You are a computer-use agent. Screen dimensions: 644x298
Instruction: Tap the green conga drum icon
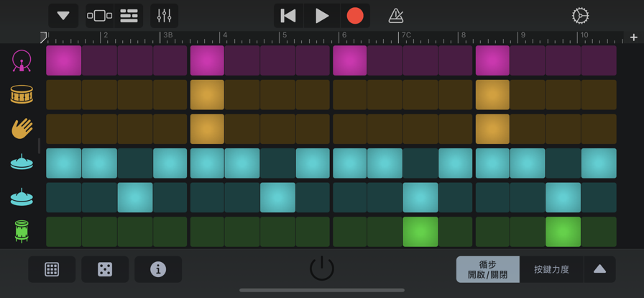(22, 232)
